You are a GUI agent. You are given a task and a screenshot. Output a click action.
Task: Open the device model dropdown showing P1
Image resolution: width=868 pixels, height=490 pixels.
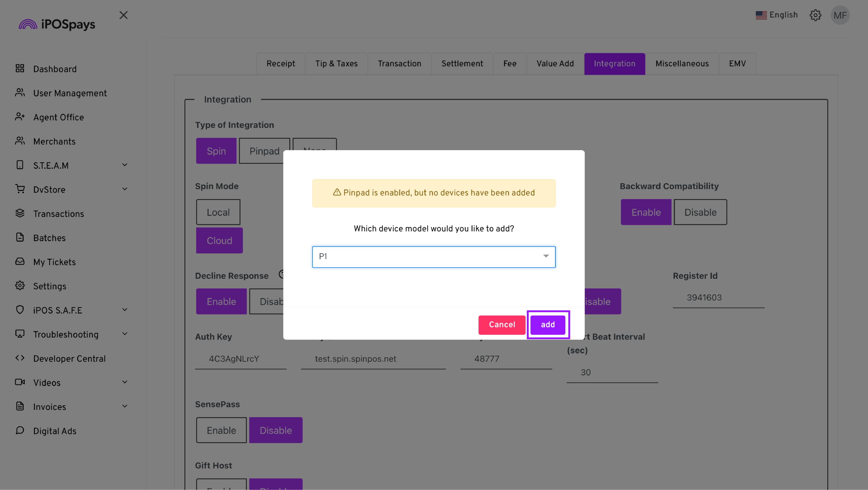(x=433, y=257)
